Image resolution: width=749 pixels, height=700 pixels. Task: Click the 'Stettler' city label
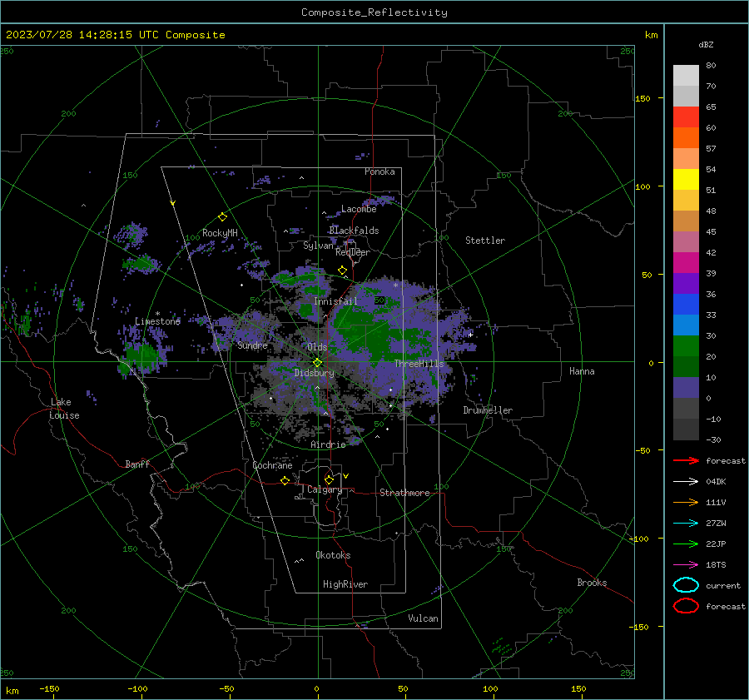click(x=485, y=241)
